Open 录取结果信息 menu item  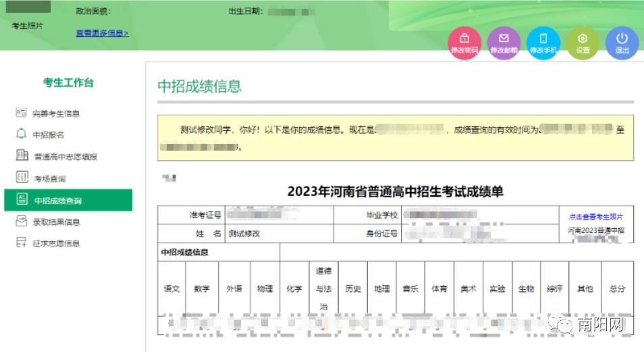pyautogui.click(x=56, y=222)
